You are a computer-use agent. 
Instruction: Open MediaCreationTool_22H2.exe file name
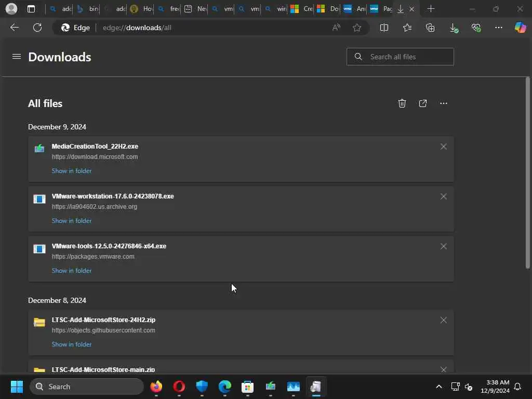(95, 146)
